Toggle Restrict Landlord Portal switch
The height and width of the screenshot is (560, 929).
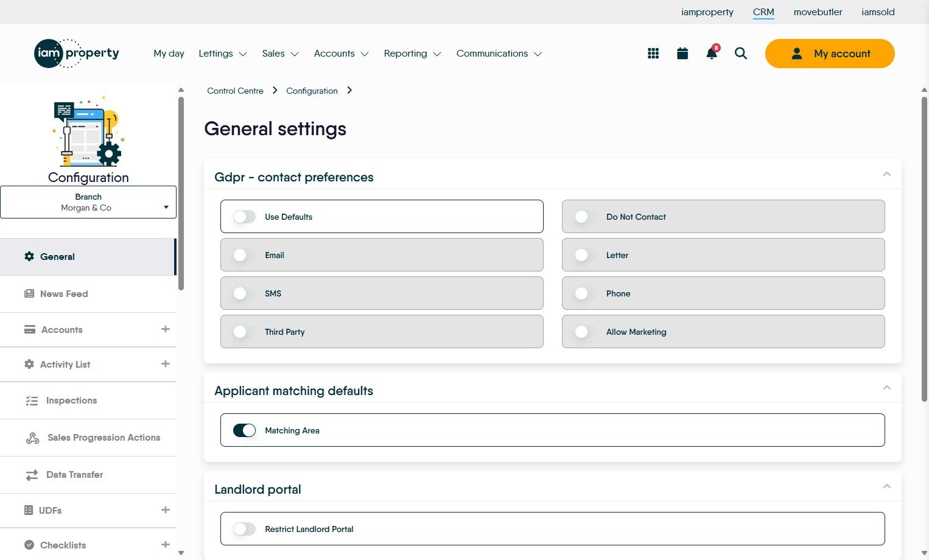pos(245,529)
